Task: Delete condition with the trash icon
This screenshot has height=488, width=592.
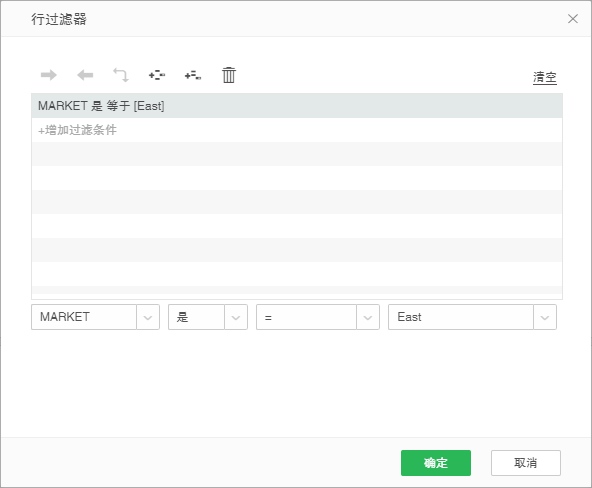Action: (x=229, y=75)
